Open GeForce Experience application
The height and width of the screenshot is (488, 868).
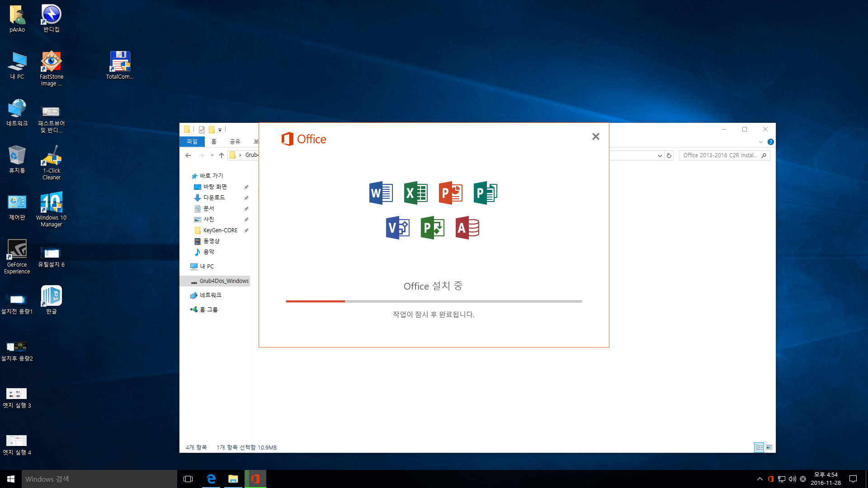[17, 249]
